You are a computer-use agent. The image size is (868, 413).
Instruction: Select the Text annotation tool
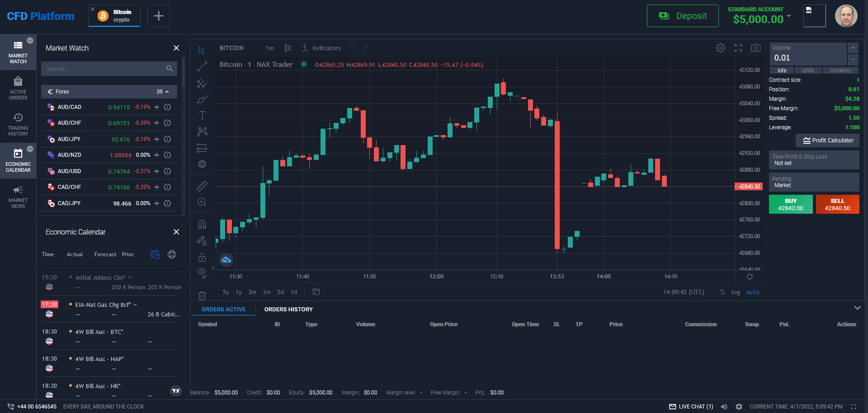(x=202, y=115)
